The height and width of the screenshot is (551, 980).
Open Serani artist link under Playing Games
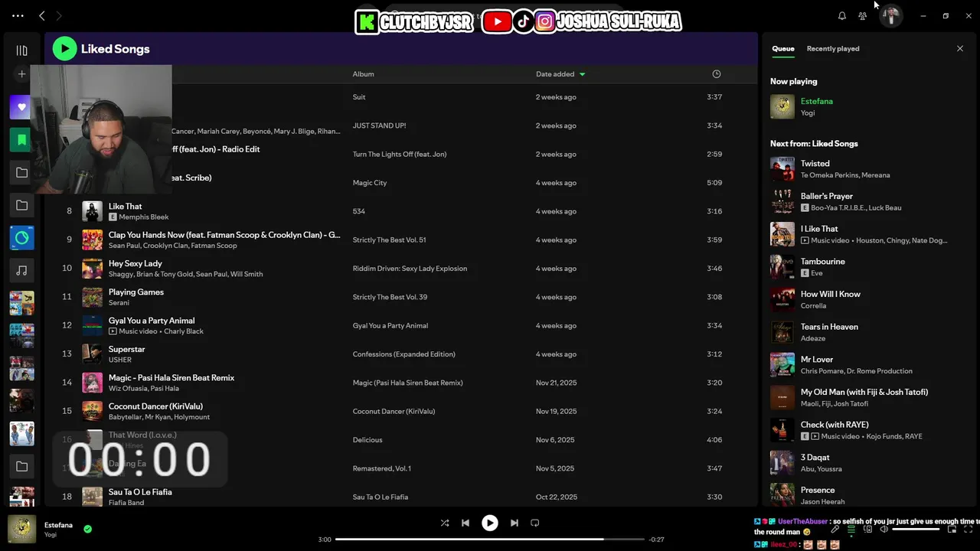click(x=119, y=303)
